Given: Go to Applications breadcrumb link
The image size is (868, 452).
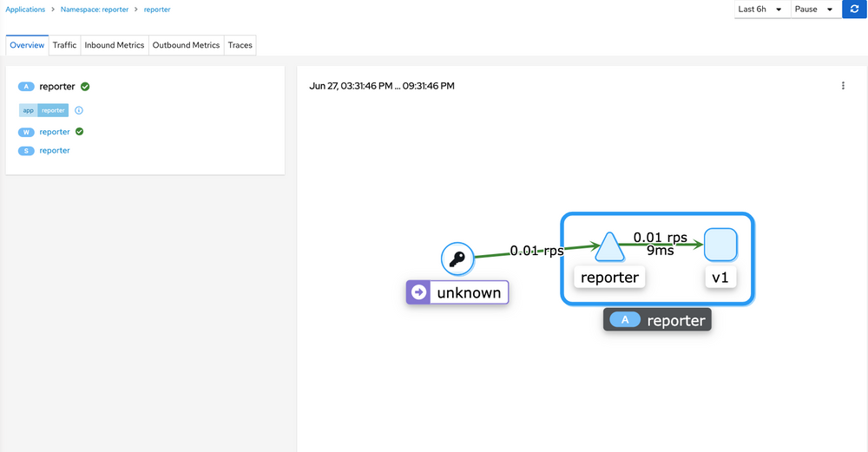Looking at the screenshot, I should tap(25, 10).
